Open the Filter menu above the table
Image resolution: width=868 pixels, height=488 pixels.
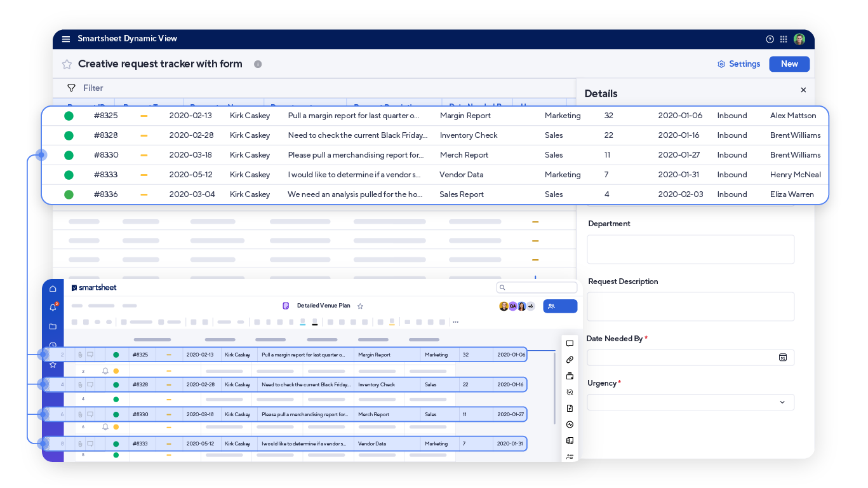pyautogui.click(x=87, y=88)
